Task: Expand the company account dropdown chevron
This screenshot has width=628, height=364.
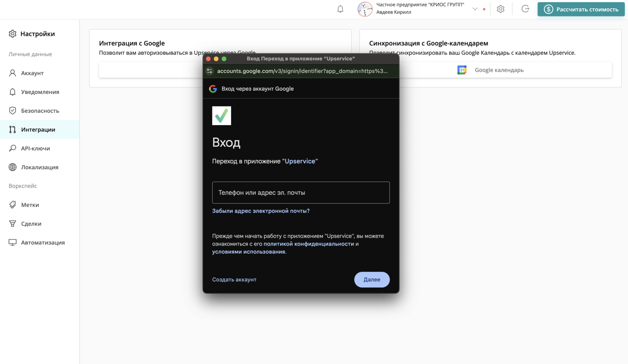Action: coord(475,9)
